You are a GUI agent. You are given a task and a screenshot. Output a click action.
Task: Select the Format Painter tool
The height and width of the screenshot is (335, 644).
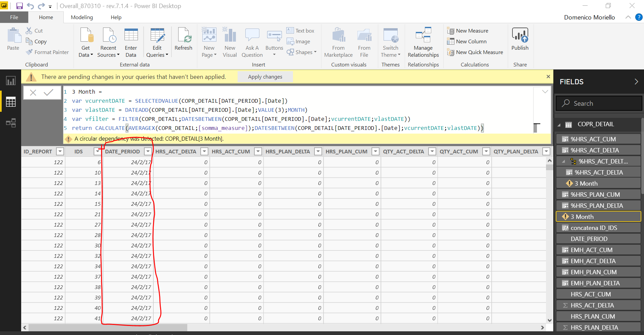coord(47,52)
